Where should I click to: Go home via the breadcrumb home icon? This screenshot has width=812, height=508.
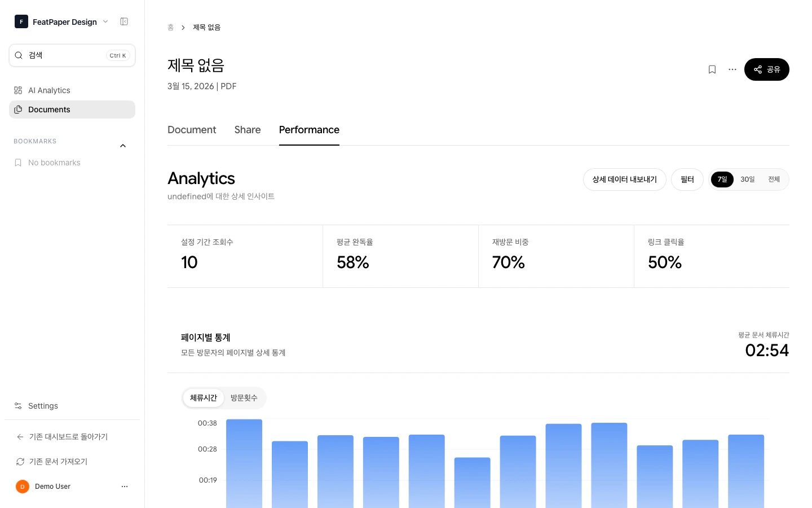tap(171, 27)
